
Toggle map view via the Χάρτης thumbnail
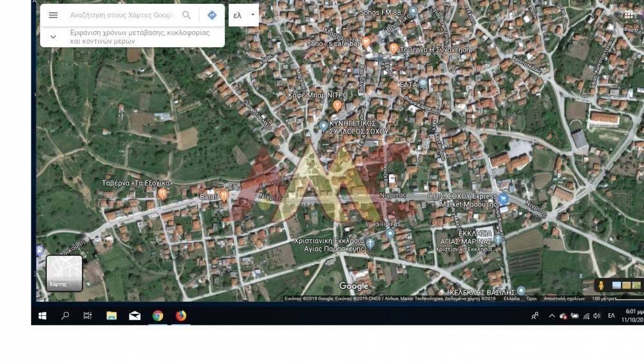click(64, 273)
